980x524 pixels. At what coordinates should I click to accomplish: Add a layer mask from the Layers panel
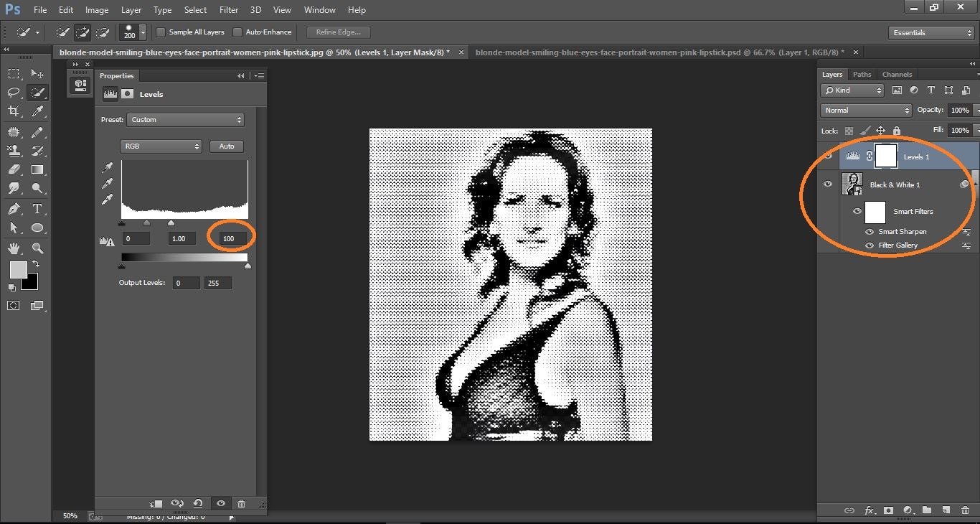click(887, 510)
